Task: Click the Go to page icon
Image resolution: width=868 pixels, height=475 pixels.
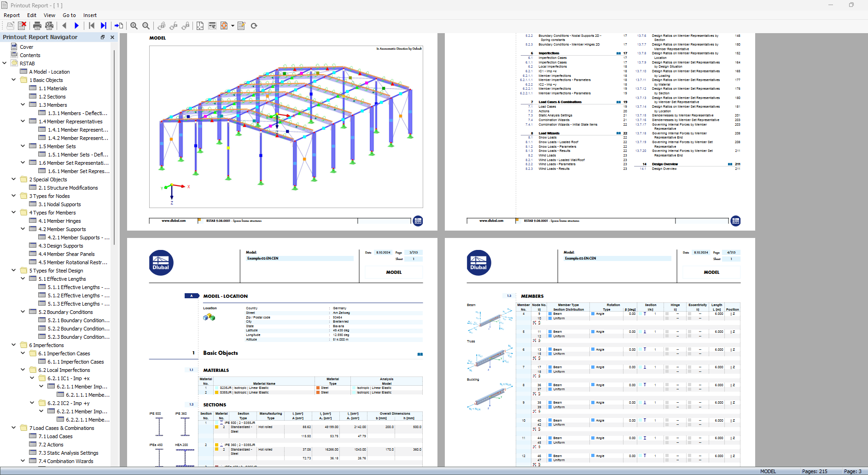Action: click(x=119, y=26)
